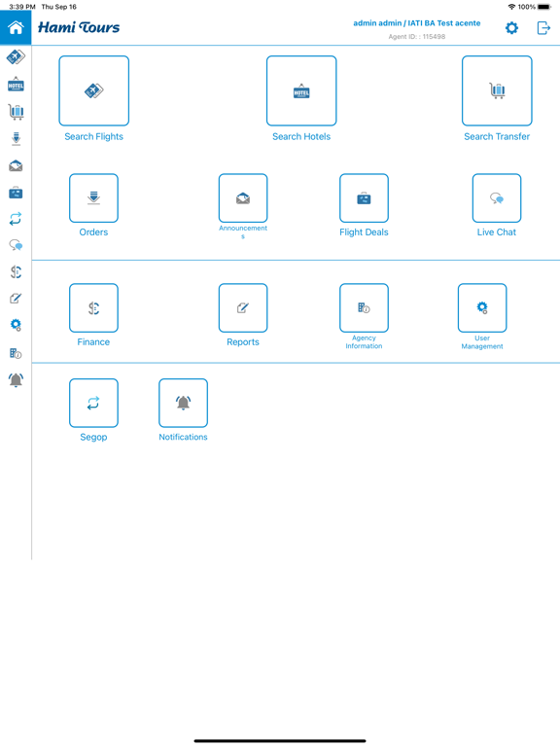Select the finance dollar icon in sidebar
Viewport: 560px width, 747px height.
16,272
